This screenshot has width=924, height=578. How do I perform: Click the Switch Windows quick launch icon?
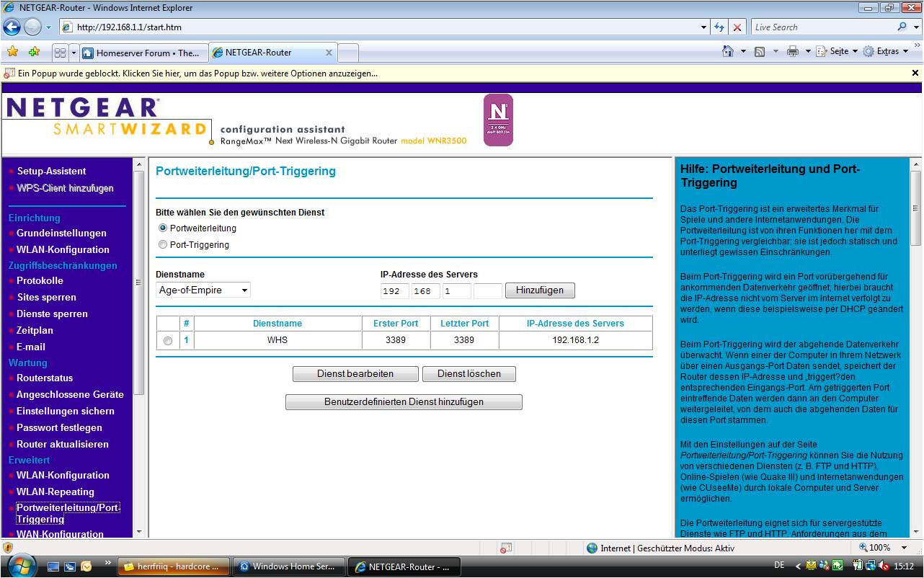pyautogui.click(x=70, y=566)
